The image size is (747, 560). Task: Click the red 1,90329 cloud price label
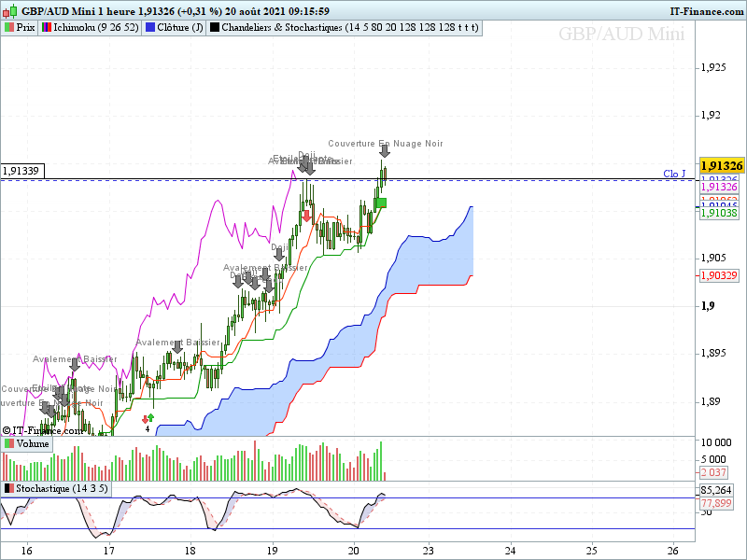click(x=719, y=275)
